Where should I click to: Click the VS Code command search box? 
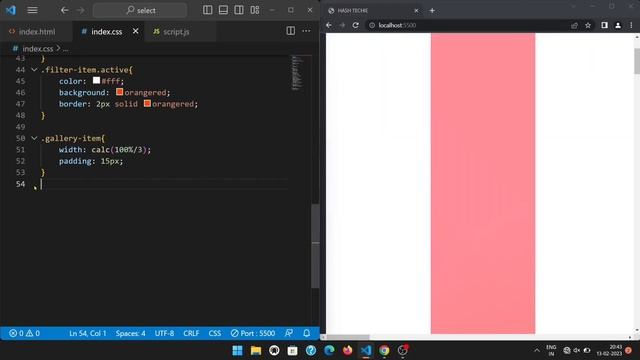(140, 10)
